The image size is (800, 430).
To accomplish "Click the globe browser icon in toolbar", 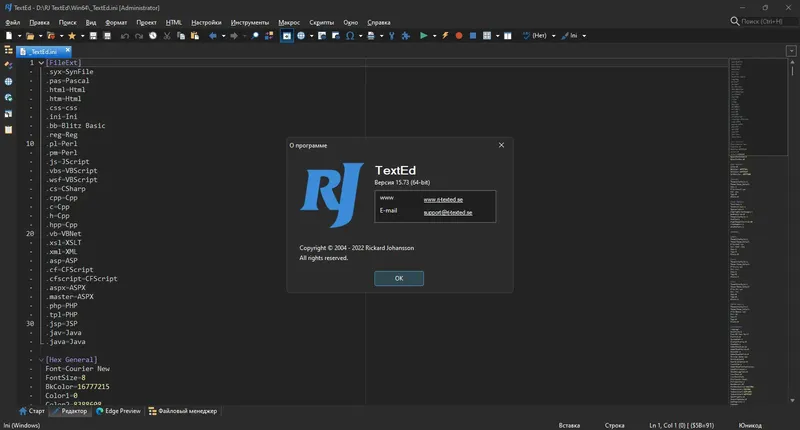I will (301, 36).
